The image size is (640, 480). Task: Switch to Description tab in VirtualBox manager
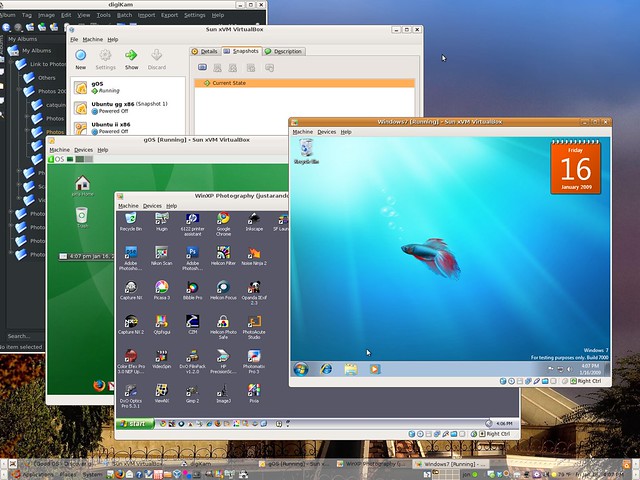tap(284, 51)
